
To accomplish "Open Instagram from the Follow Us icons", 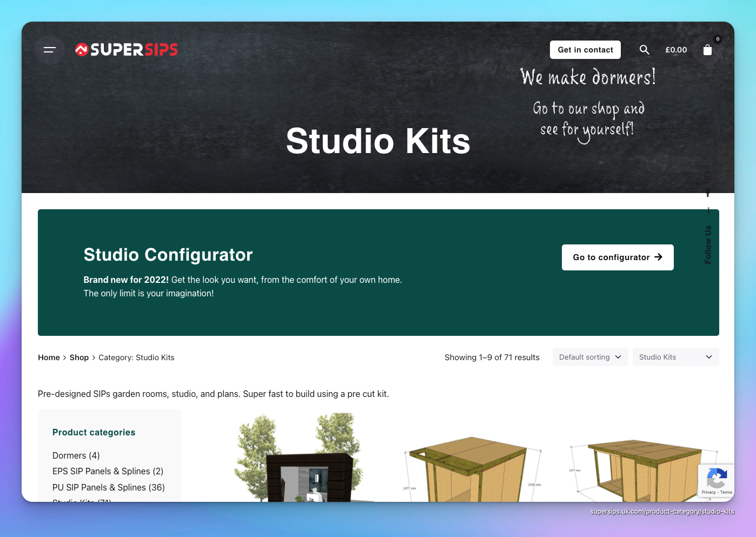I will pyautogui.click(x=708, y=176).
